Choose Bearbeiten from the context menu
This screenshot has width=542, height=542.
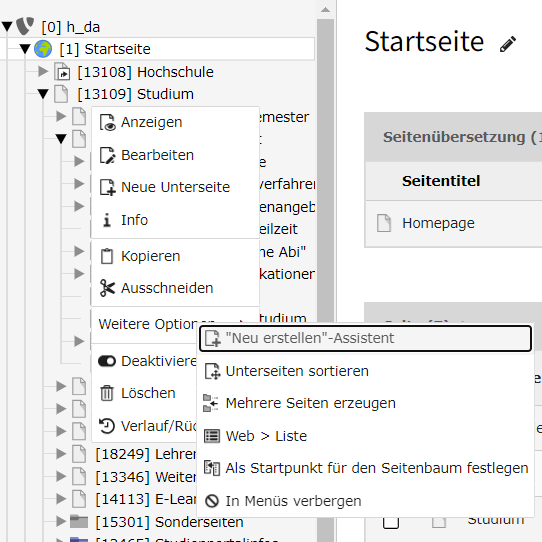pyautogui.click(x=175, y=155)
